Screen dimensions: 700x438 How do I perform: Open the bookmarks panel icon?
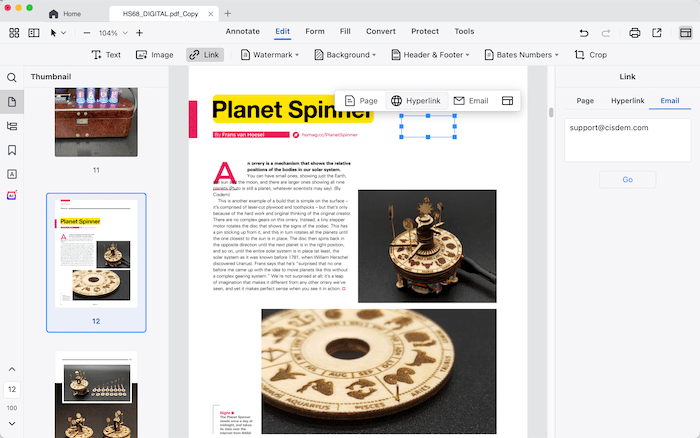12,150
